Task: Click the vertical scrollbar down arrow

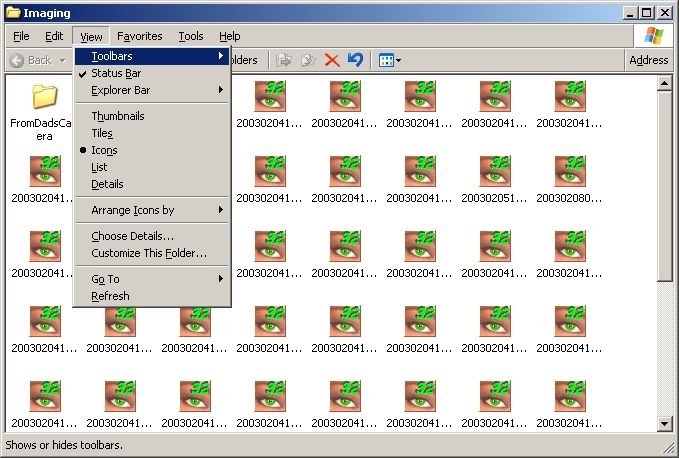Action: pyautogui.click(x=664, y=424)
